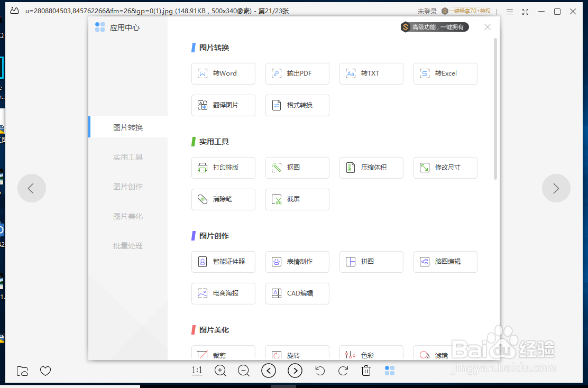Open the 转Word conversion tool

click(223, 73)
